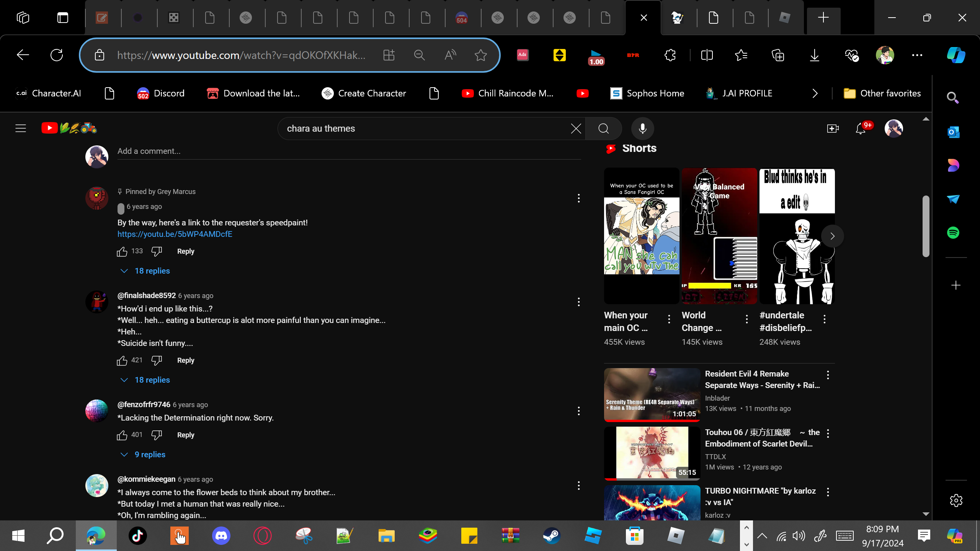Dislike the @fenzofrfr9746 comment
Viewport: 980px width, 551px height.
(157, 435)
